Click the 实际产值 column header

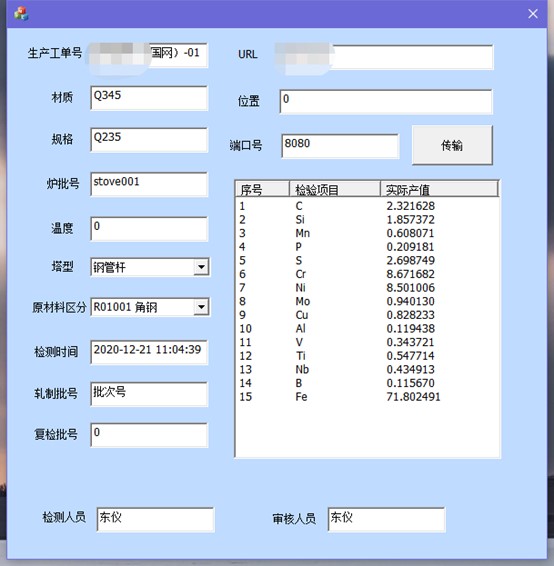439,189
